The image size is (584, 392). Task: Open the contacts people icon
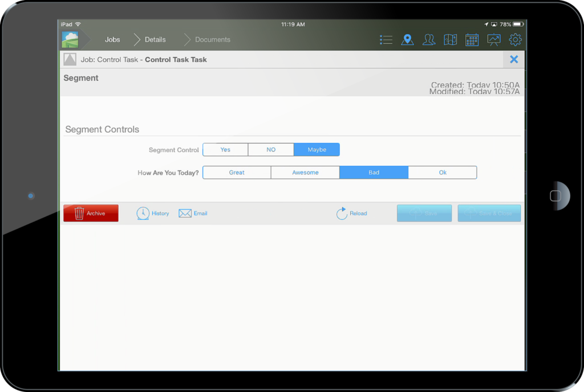(429, 39)
